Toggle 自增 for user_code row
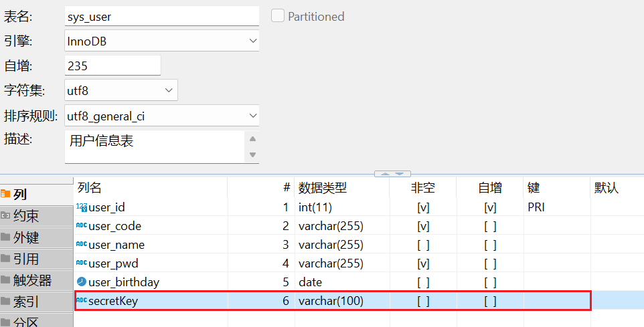 pyautogui.click(x=490, y=226)
